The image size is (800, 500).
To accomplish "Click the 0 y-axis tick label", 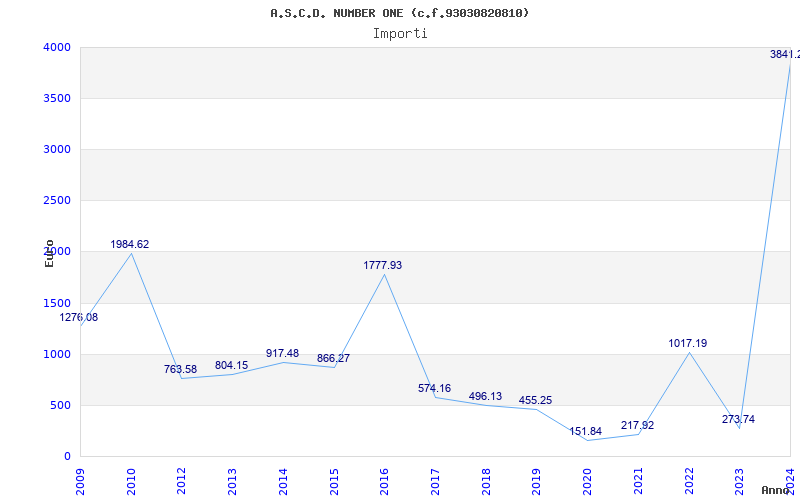I will pos(67,457).
